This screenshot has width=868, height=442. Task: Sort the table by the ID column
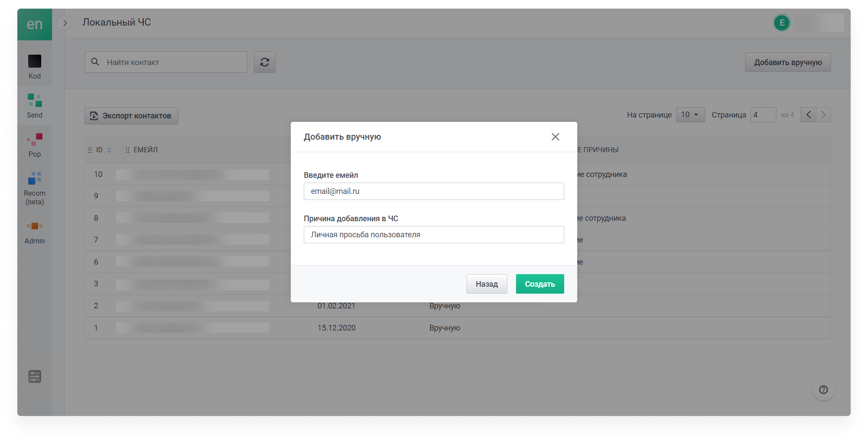(x=109, y=150)
